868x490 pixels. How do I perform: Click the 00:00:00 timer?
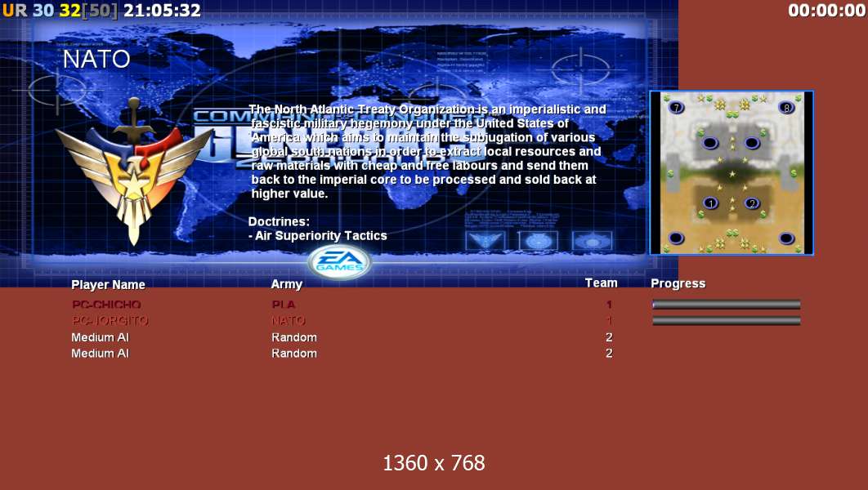coord(826,10)
